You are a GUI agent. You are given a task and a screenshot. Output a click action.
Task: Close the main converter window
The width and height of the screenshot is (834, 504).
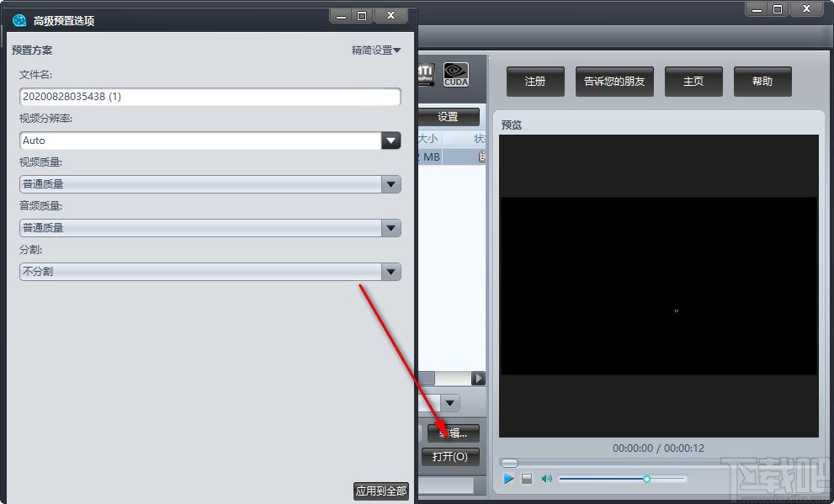pos(807,9)
